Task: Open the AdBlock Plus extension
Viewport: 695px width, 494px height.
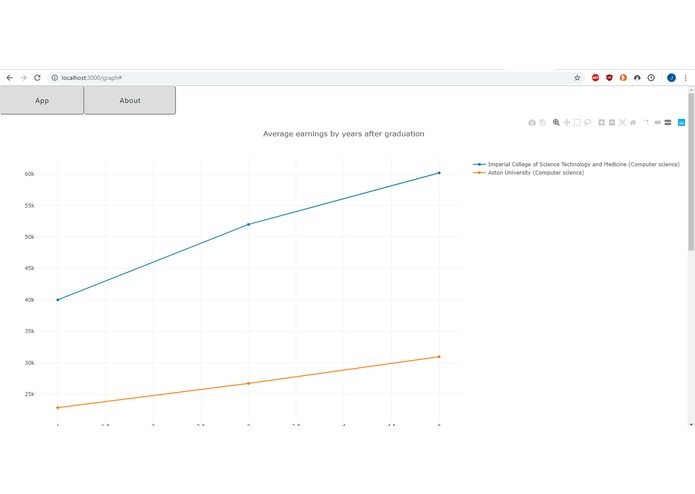Action: click(x=595, y=78)
